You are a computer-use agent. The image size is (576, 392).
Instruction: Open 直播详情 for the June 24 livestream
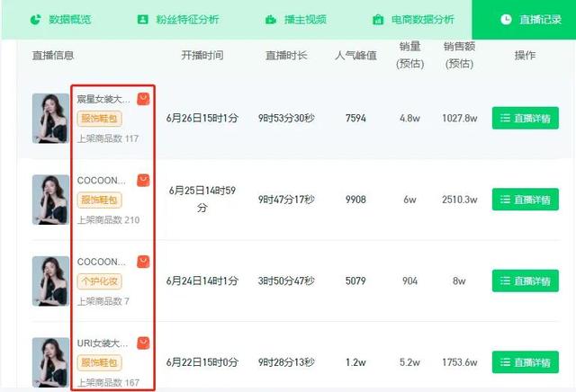pyautogui.click(x=525, y=281)
